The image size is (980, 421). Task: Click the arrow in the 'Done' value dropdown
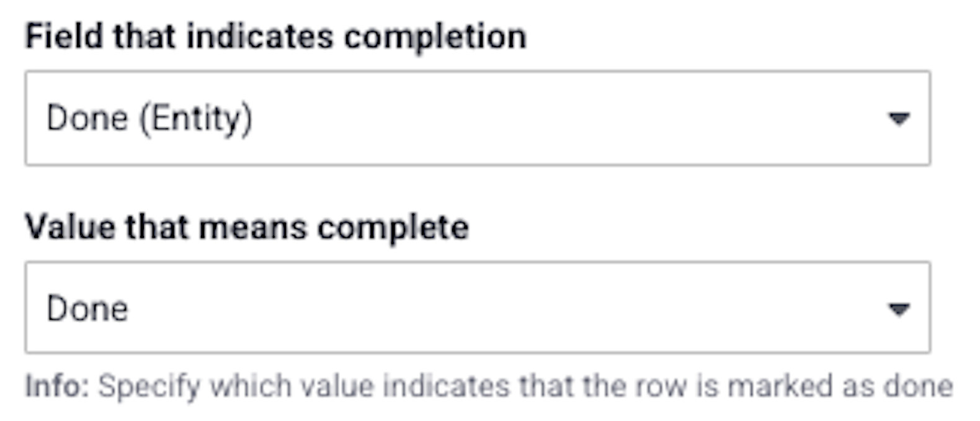tap(898, 309)
